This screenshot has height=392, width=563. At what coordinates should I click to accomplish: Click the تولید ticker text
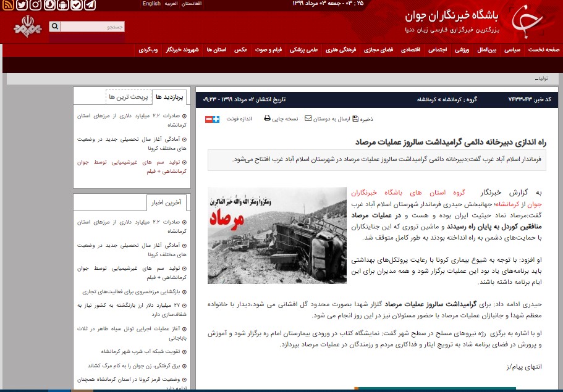(x=542, y=78)
